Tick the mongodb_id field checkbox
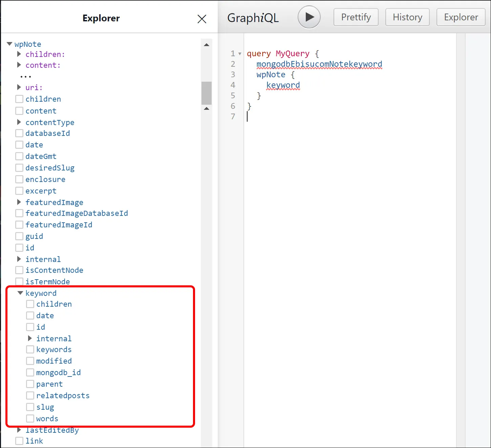Viewport: 491px width, 448px height. (30, 372)
